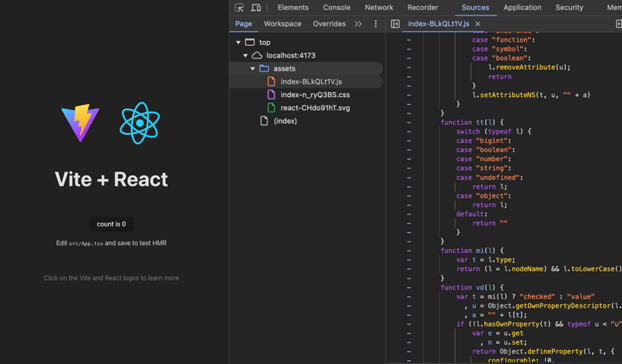Collapse the localhost:4173 tree arrow
622x364 pixels.
tap(245, 56)
